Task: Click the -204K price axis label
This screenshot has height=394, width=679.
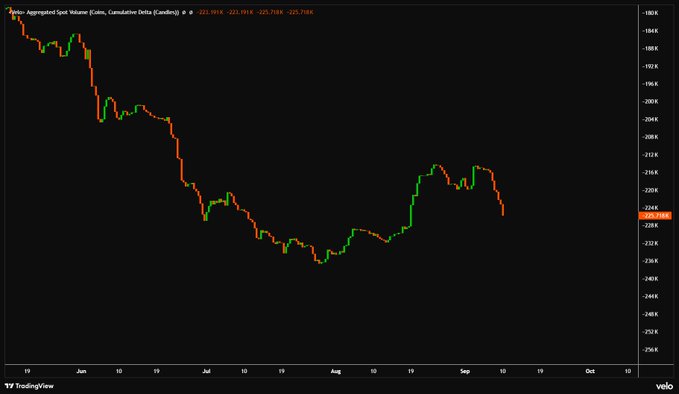Action: [x=650, y=119]
